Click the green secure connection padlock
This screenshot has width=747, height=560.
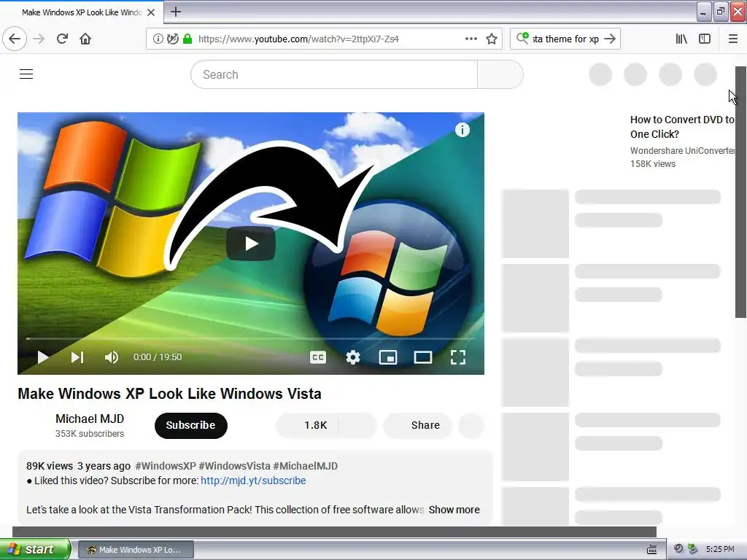pyautogui.click(x=187, y=39)
